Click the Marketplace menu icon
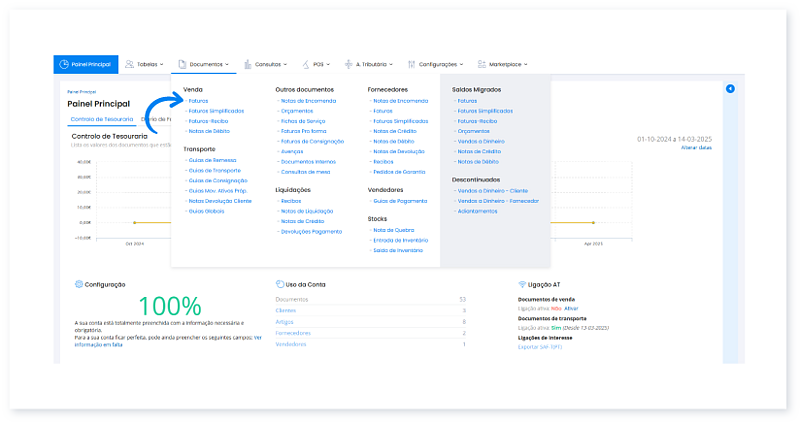This screenshot has height=423, width=800. (x=482, y=64)
